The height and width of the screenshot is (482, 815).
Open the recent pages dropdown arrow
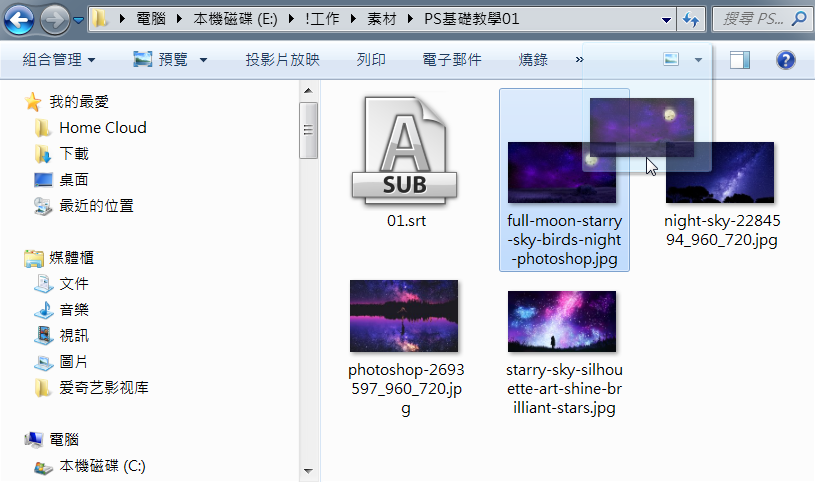pos(78,20)
